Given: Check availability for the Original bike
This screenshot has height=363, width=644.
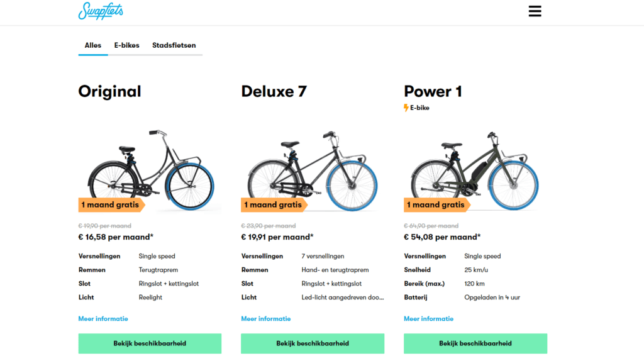Looking at the screenshot, I should [150, 343].
